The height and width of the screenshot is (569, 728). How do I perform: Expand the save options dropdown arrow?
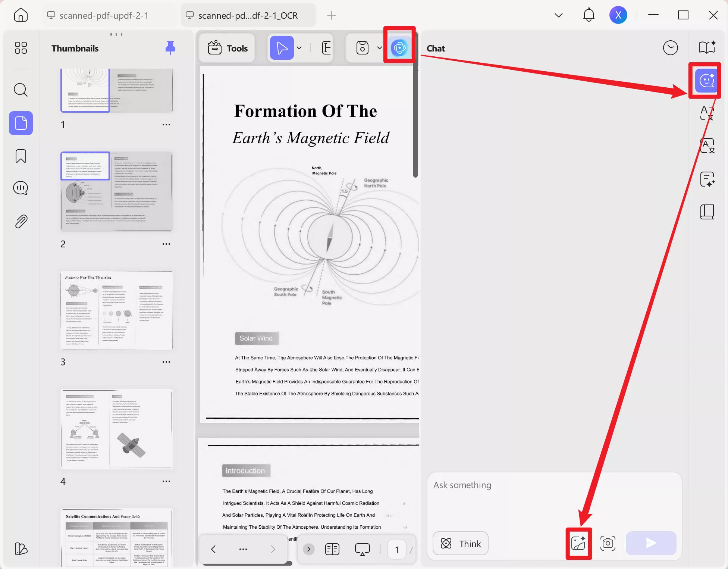pos(379,48)
